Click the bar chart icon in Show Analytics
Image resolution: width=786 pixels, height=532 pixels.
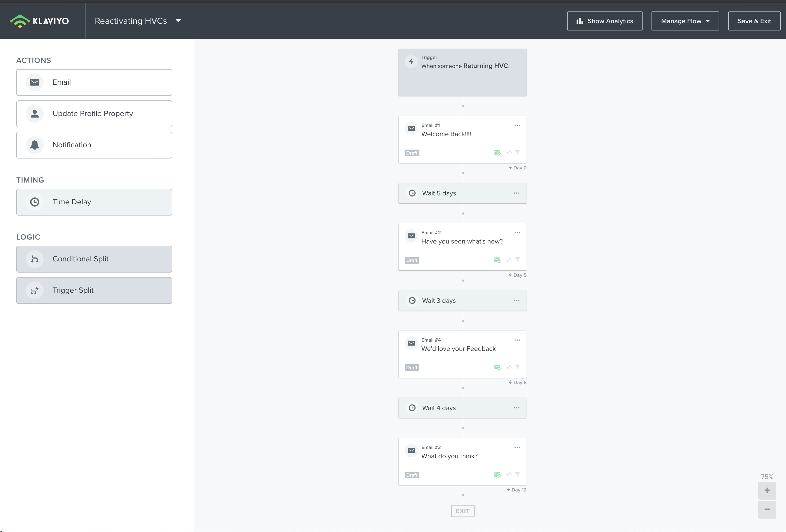580,21
